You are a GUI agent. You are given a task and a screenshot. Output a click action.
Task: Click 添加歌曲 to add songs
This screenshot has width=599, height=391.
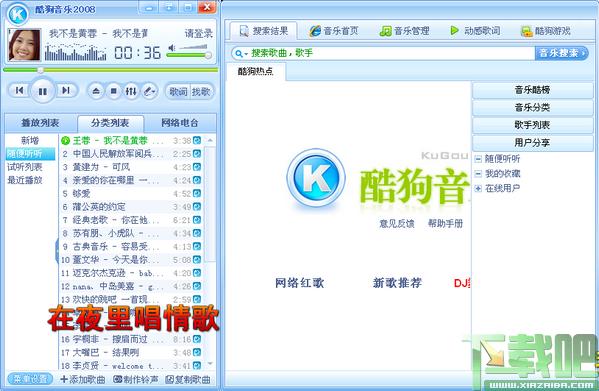pyautogui.click(x=83, y=379)
